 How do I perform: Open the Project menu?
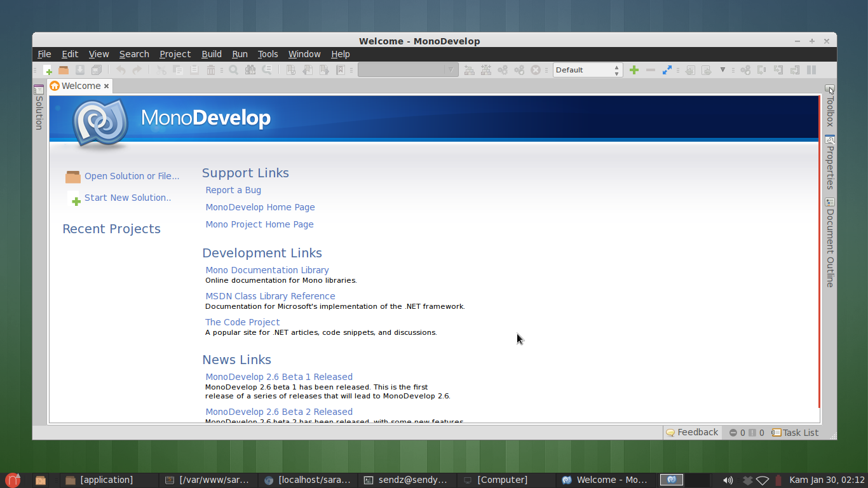click(175, 54)
